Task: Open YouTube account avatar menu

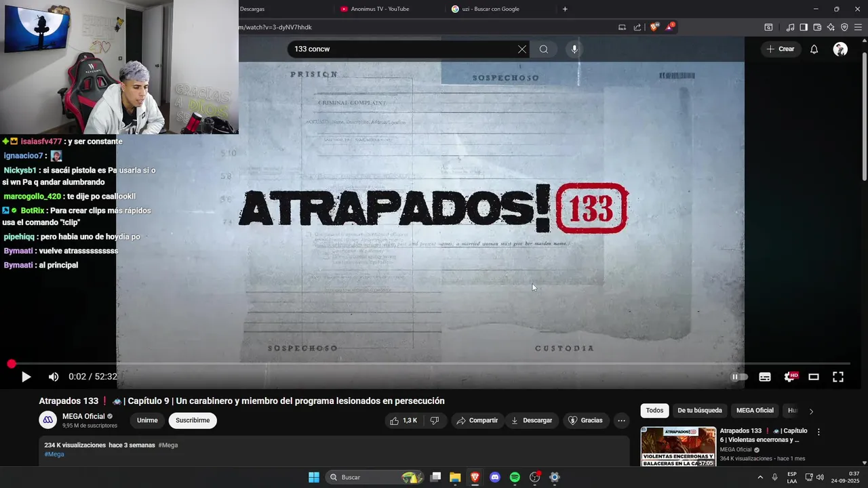Action: 840,49
